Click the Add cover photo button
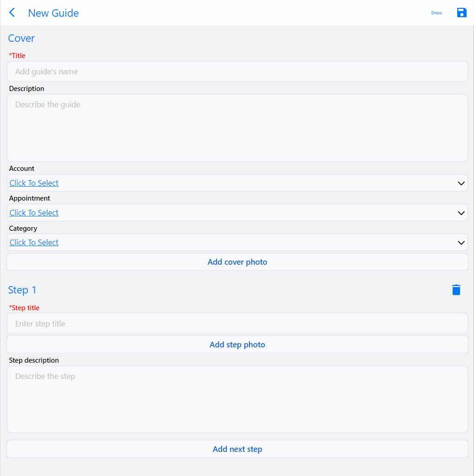The width and height of the screenshot is (474, 476). point(237,262)
